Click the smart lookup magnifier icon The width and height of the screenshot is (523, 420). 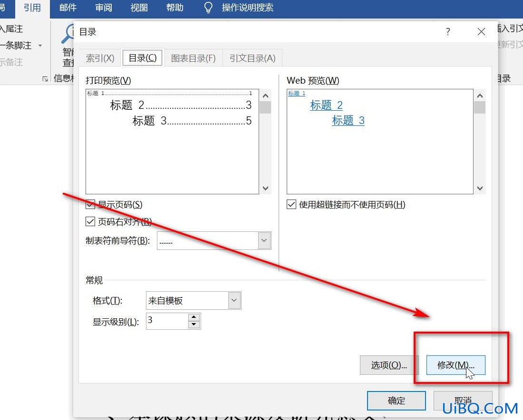[68, 34]
